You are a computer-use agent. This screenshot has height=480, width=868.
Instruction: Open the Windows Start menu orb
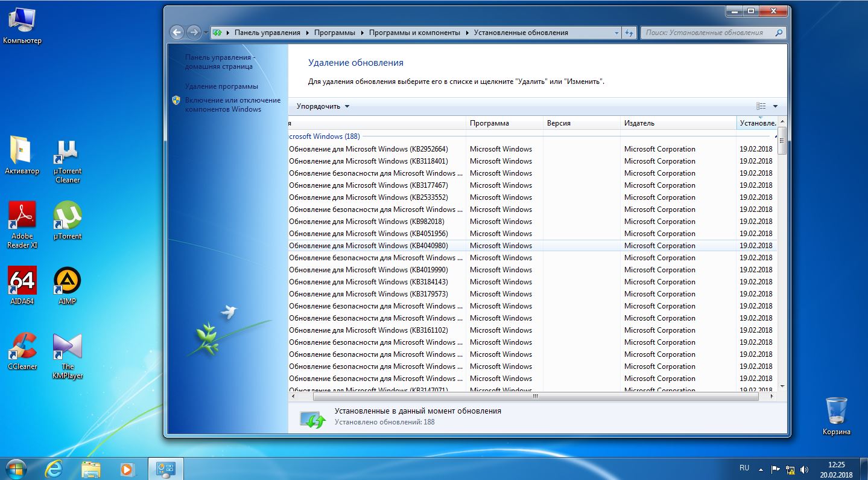click(16, 469)
